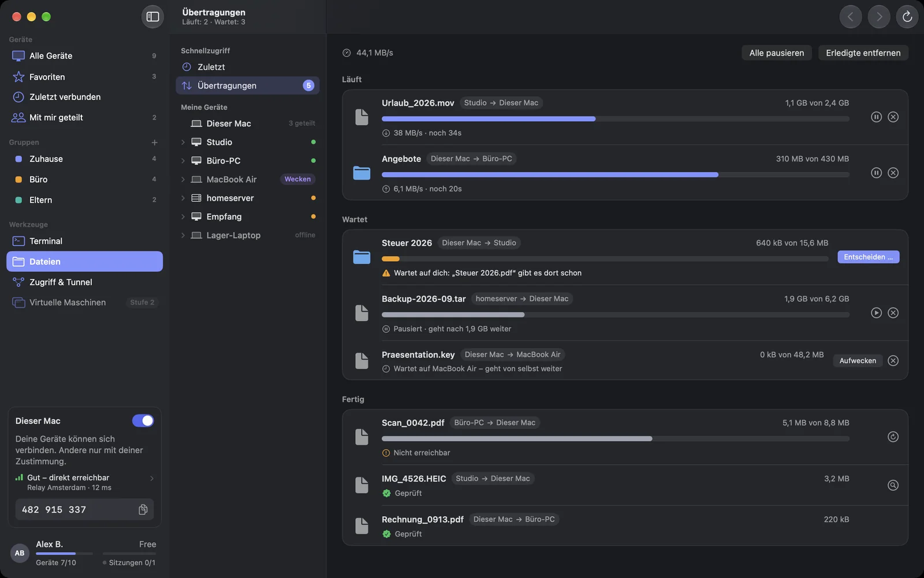924x578 pixels.
Task: Cancel the Backup-2026-09.tar transfer
Action: tap(893, 313)
